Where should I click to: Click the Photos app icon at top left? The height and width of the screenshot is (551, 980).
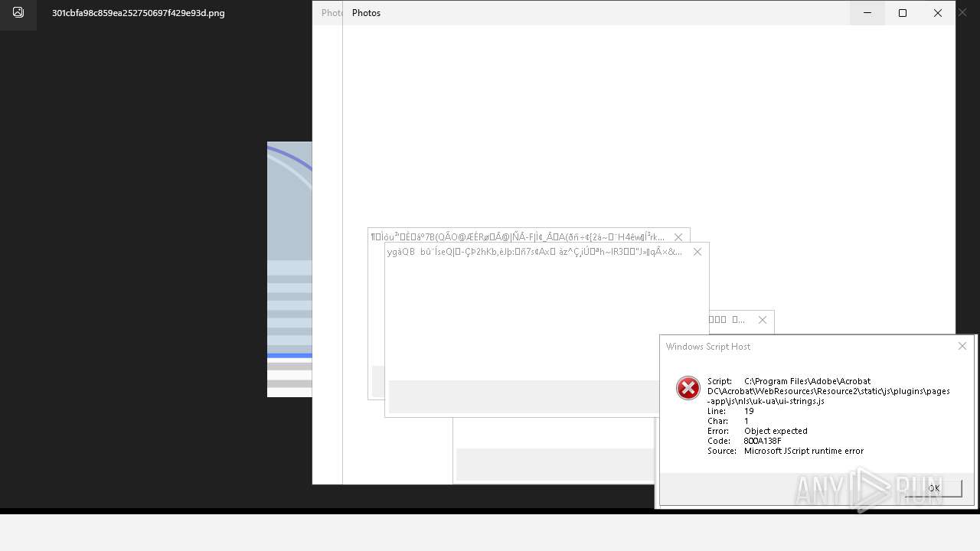[x=18, y=12]
